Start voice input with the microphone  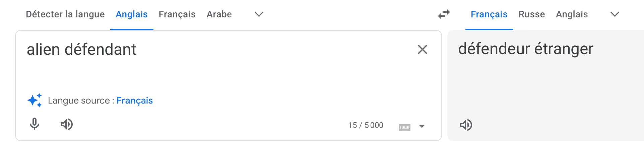pyautogui.click(x=34, y=124)
